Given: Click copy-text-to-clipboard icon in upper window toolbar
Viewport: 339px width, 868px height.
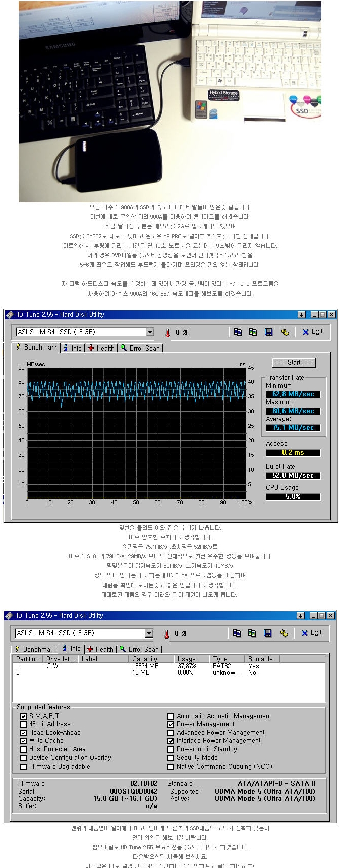Looking at the screenshot, I should coord(238,332).
